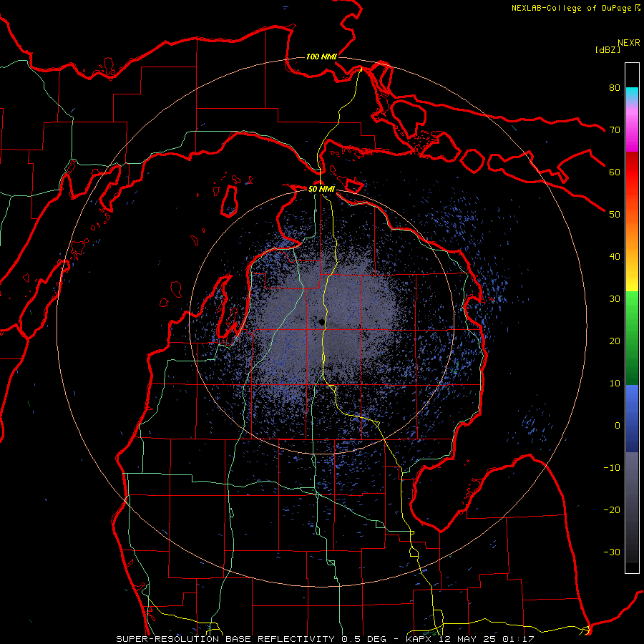Click the 100 NMI range ring label

click(x=321, y=57)
